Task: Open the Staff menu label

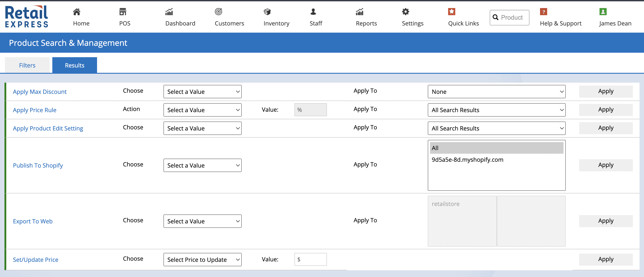Action: [316, 23]
